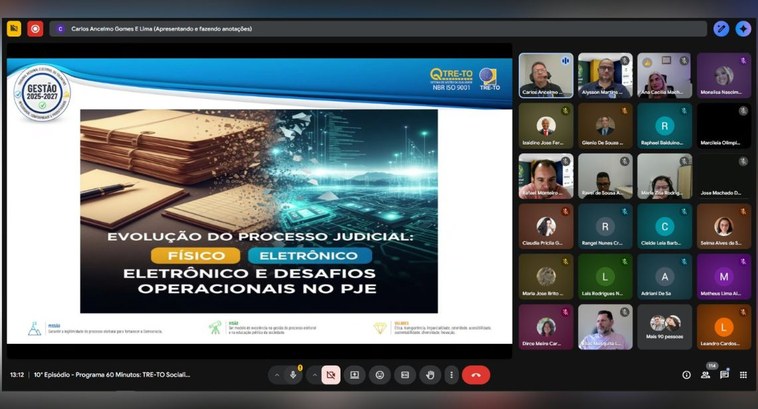Viewport: 758px width, 409px height.
Task: Click the blue Gemini sparkle icon at top right
Action: coord(743,29)
